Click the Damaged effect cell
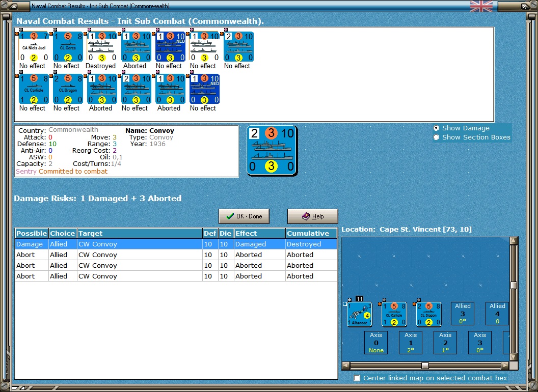 coord(259,244)
